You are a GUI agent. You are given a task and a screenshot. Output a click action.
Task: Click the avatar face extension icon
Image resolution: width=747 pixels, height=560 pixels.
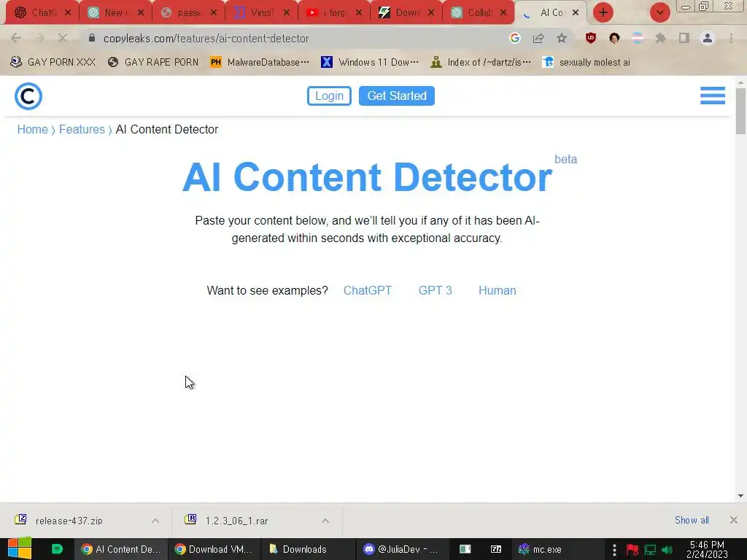point(614,38)
